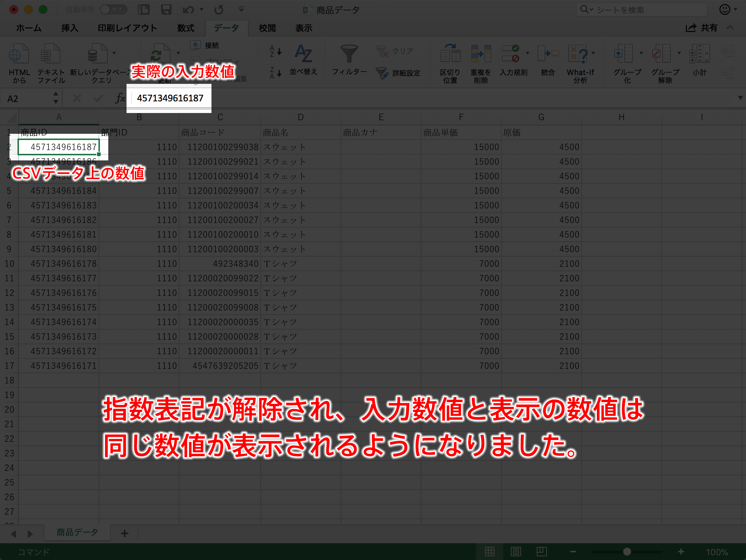Open the refresh (更新) dropdown arrow
The width and height of the screenshot is (746, 560).
[x=178, y=53]
